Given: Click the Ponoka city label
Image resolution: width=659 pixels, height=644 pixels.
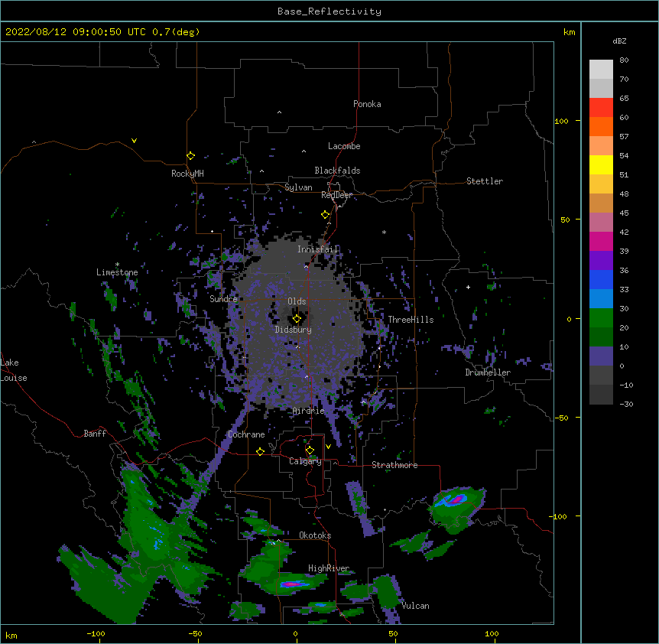Looking at the screenshot, I should pos(367,104).
